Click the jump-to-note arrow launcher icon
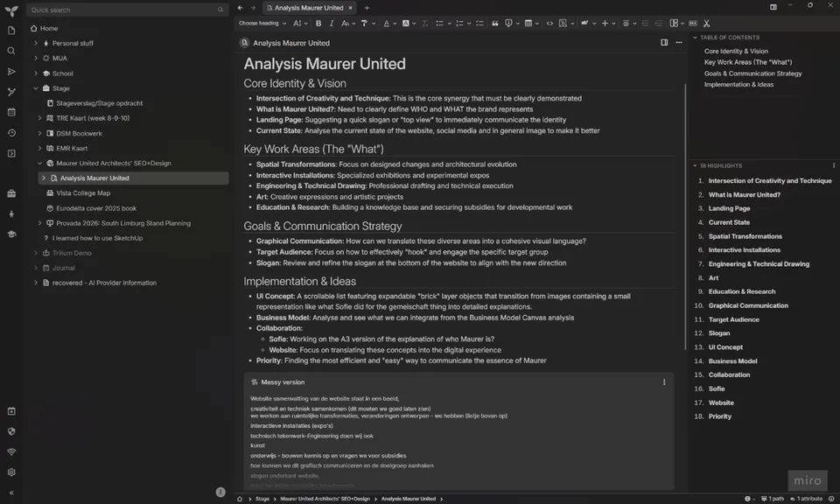Viewport: 840px width, 504px height. click(11, 72)
